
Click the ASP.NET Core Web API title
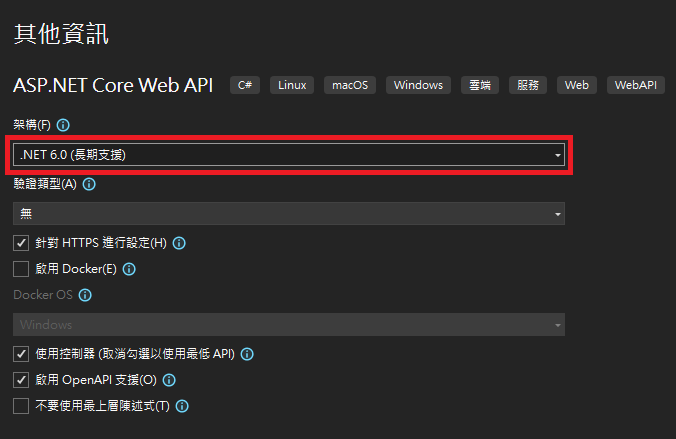point(113,85)
